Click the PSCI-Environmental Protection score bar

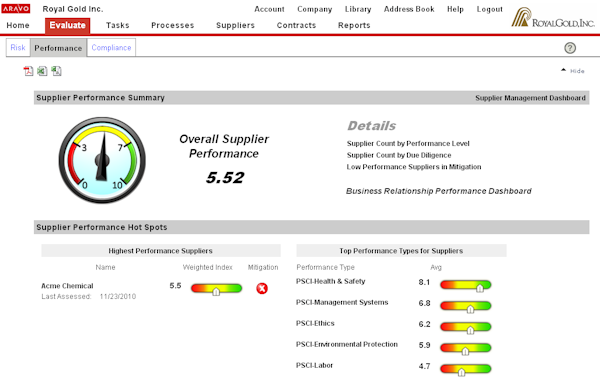(x=466, y=348)
